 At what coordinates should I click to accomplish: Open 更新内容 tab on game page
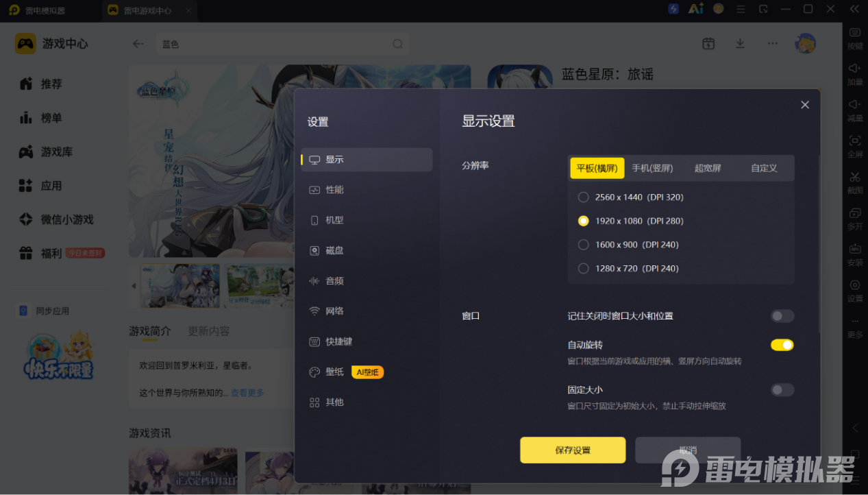click(209, 331)
